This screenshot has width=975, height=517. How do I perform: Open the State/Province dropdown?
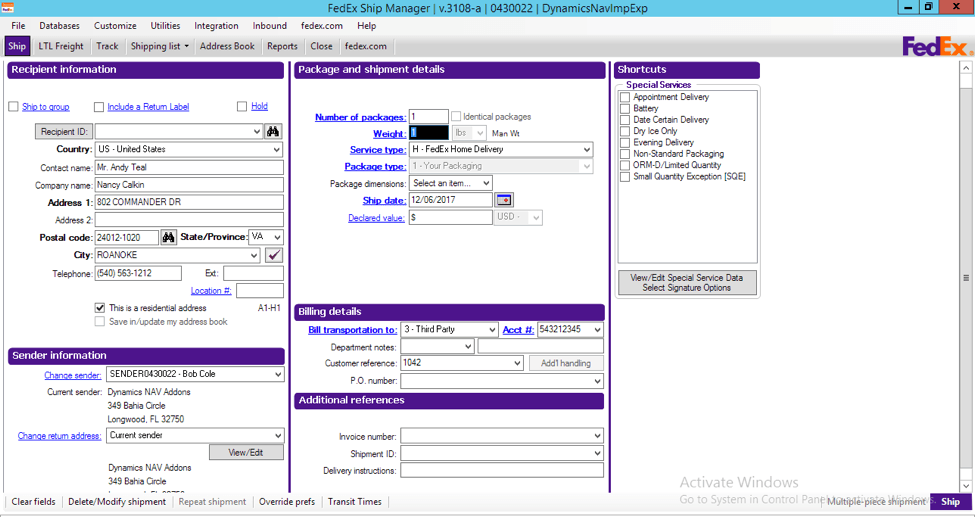[x=277, y=237]
